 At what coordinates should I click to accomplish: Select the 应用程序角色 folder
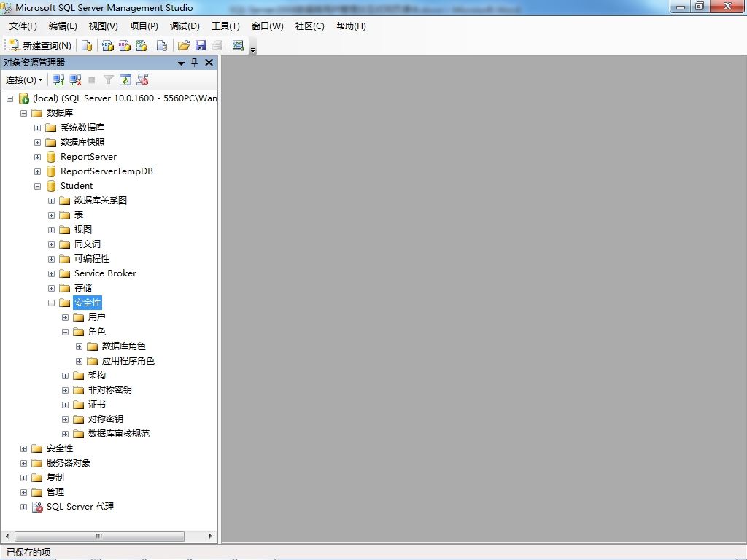(x=128, y=361)
